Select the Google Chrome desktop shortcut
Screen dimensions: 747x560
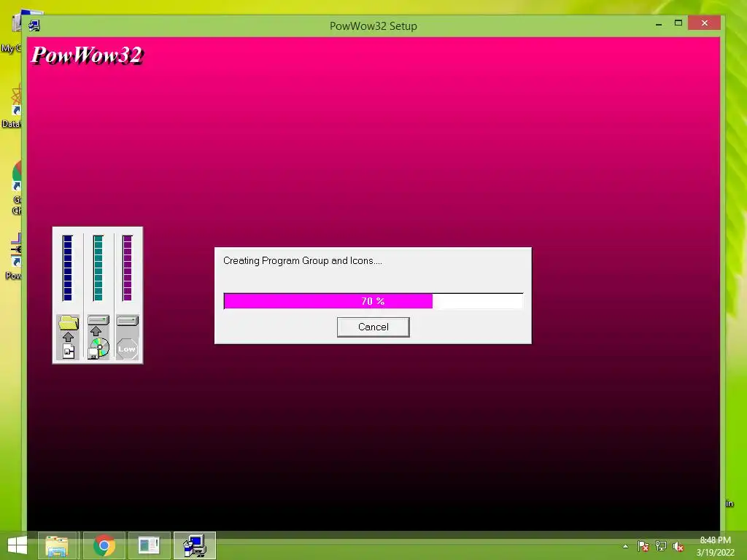coord(15,187)
